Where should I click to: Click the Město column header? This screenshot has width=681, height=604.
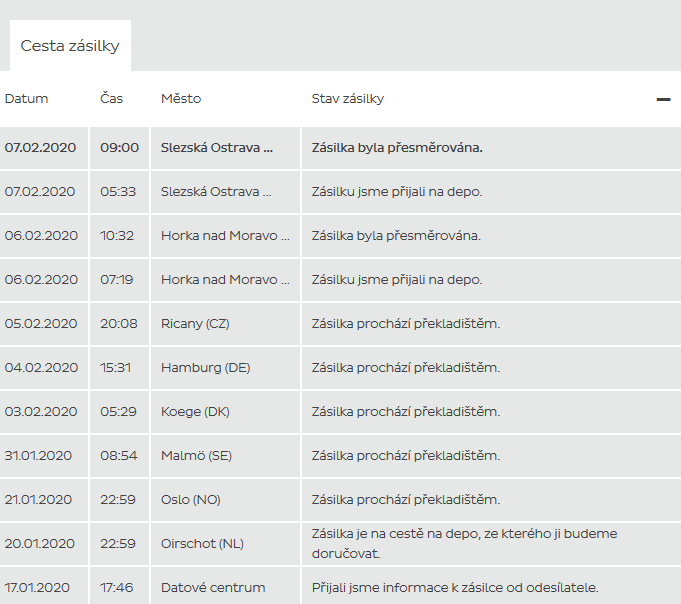[181, 99]
